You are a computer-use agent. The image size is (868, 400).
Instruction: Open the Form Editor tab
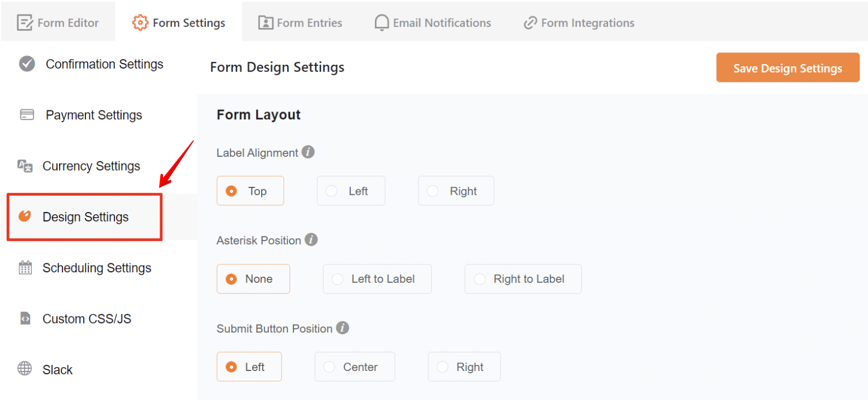pos(58,23)
